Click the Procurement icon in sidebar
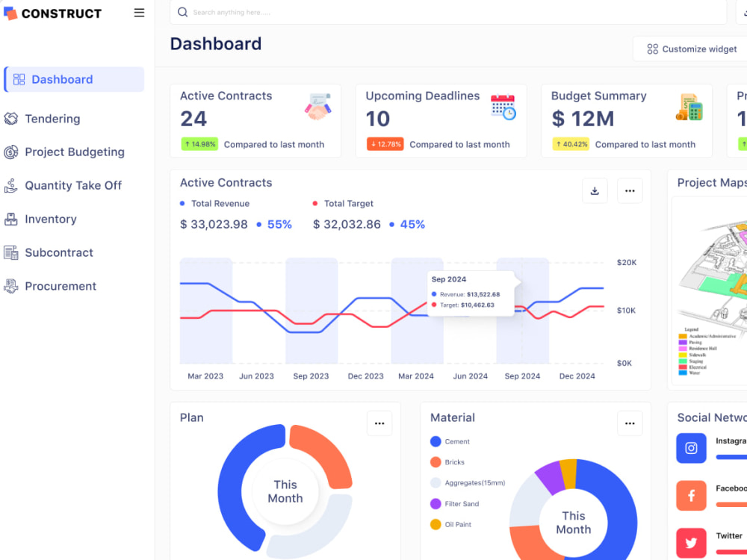 coord(11,286)
